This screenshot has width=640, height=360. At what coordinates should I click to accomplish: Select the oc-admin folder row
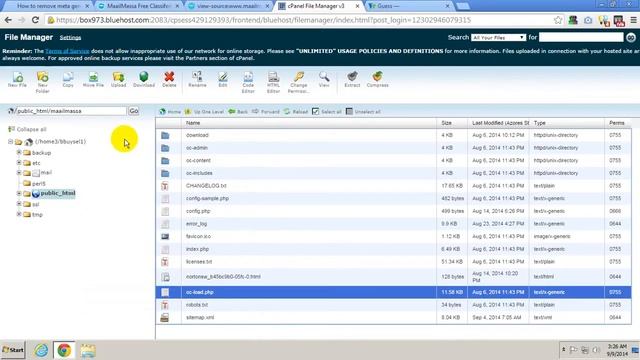(393, 148)
